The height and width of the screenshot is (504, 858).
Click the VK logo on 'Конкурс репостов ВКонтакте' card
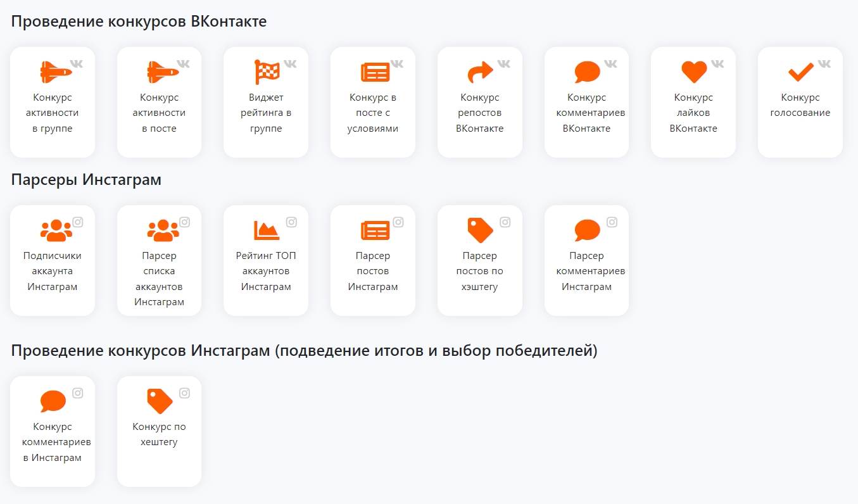pyautogui.click(x=504, y=63)
